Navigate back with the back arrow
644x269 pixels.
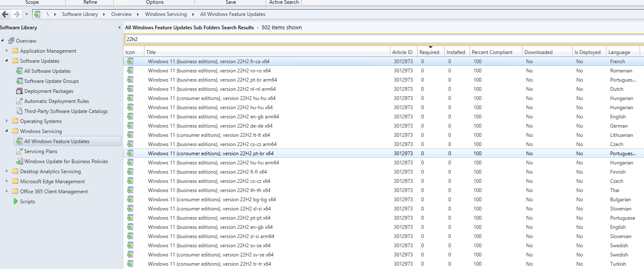(x=5, y=14)
